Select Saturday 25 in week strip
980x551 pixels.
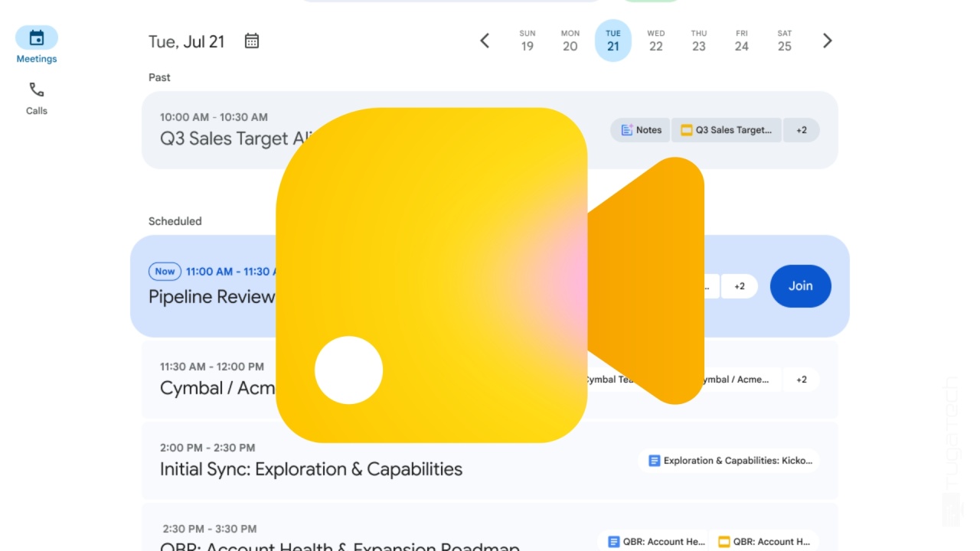click(x=785, y=41)
